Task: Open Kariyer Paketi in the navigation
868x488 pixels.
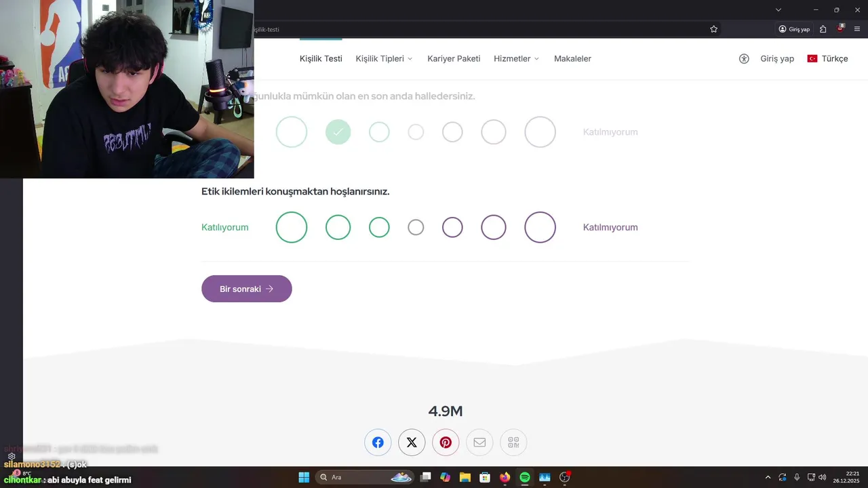Action: [x=454, y=59]
